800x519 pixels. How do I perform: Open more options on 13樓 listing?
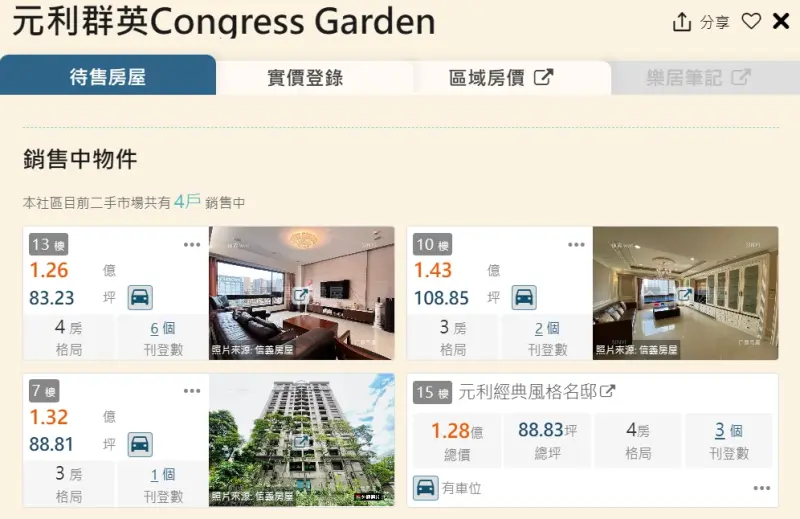pyautogui.click(x=192, y=245)
